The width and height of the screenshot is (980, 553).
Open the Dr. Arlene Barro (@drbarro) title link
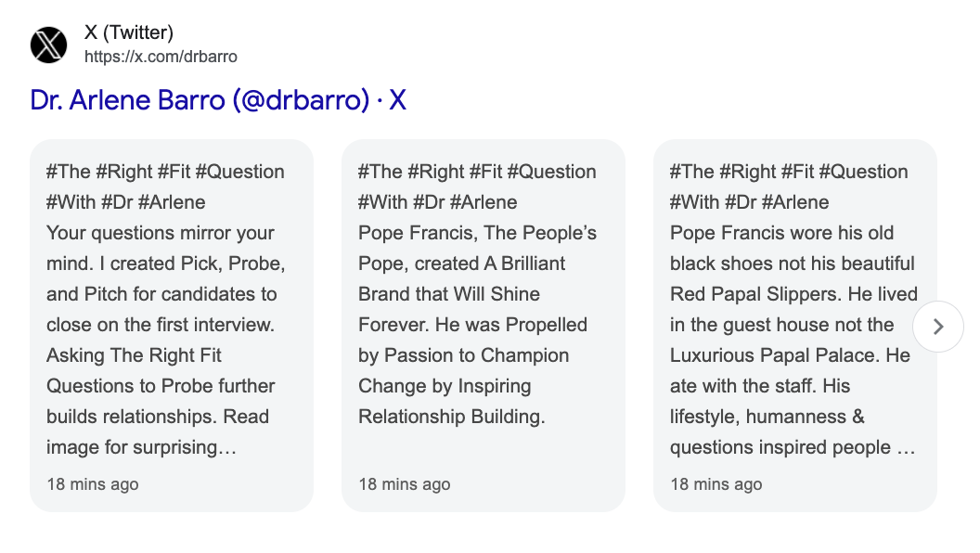(x=218, y=100)
